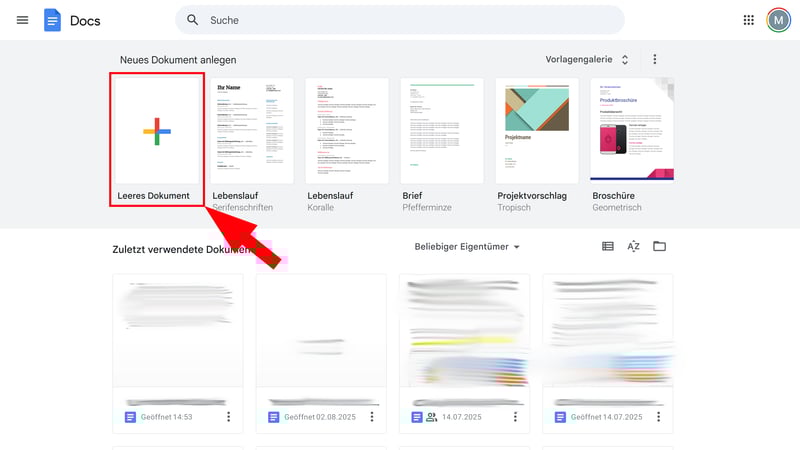Open more options for document opened 02.08.2025
Image resolution: width=800 pixels, height=450 pixels.
[x=372, y=417]
